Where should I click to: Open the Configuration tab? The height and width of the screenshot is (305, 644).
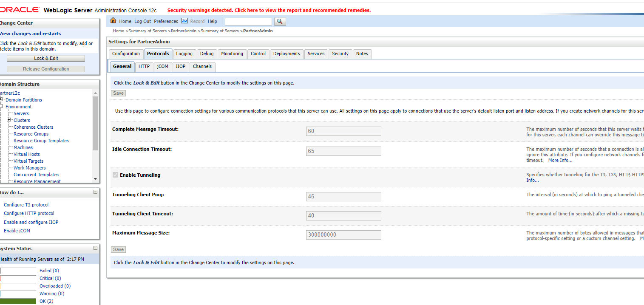(x=126, y=54)
